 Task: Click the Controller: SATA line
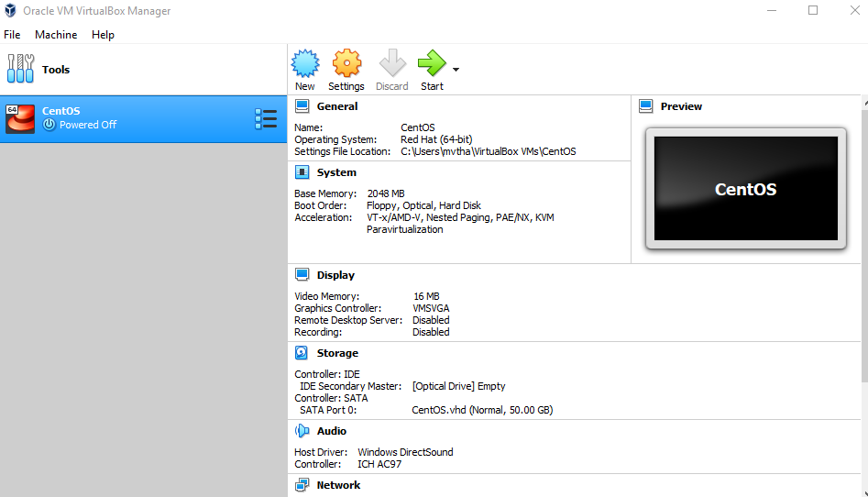point(331,398)
